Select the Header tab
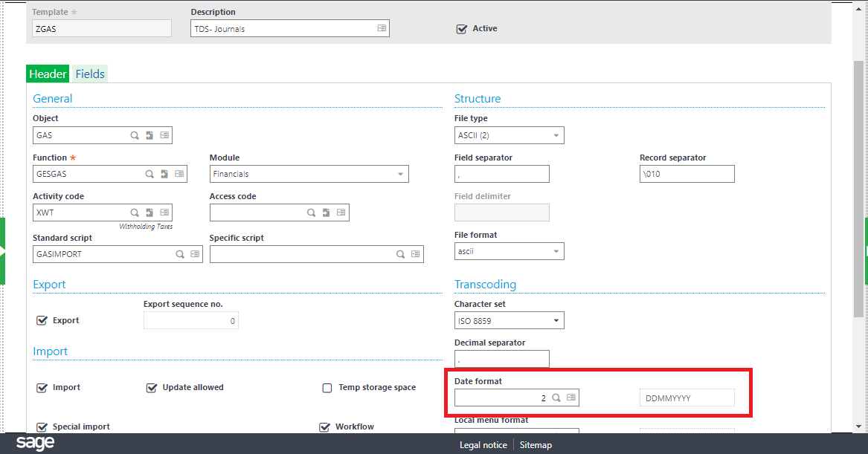 tap(48, 74)
